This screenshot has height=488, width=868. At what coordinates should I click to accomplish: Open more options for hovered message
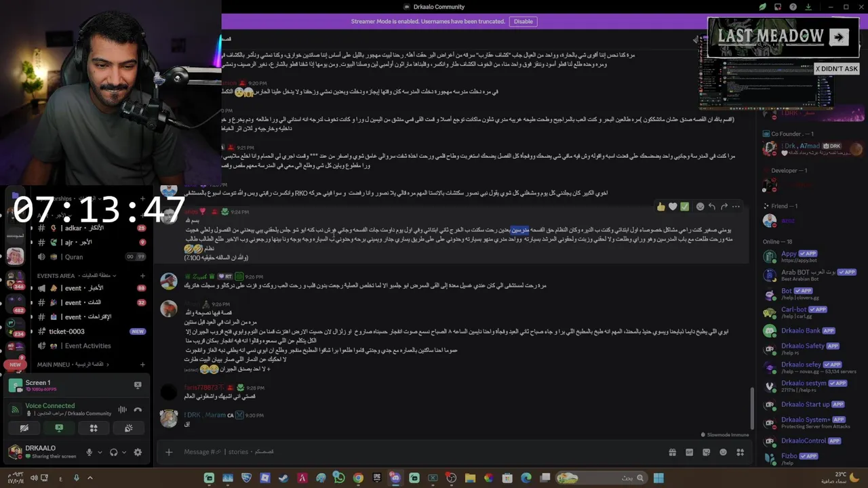(736, 207)
